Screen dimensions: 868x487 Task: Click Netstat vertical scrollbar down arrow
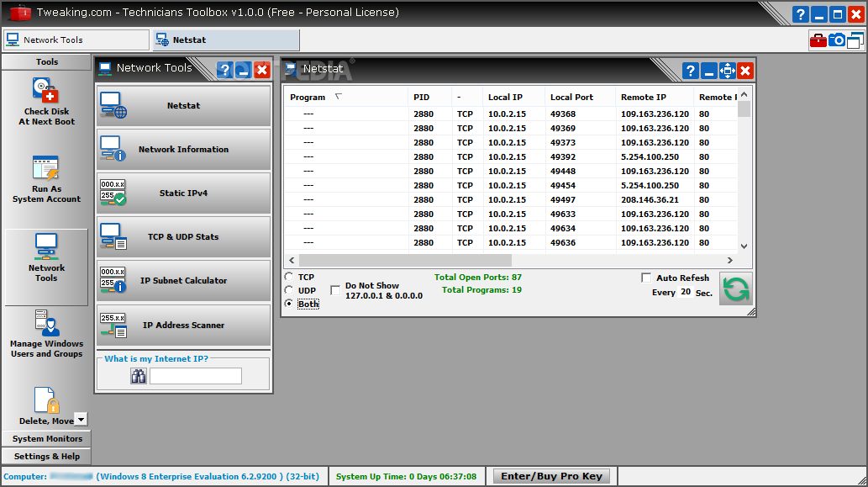point(744,246)
